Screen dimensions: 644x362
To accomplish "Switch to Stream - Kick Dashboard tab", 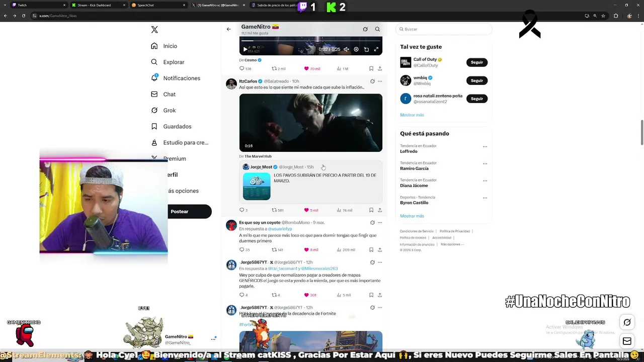I will [x=98, y=5].
